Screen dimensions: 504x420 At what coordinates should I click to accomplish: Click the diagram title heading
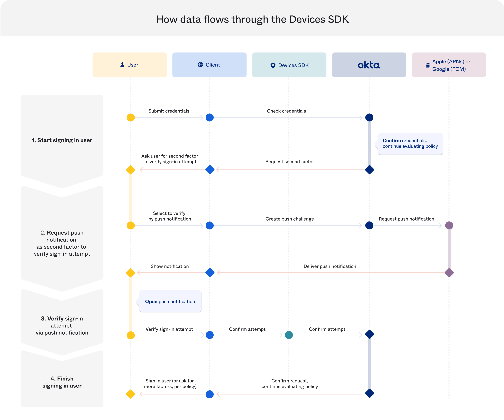point(252,19)
